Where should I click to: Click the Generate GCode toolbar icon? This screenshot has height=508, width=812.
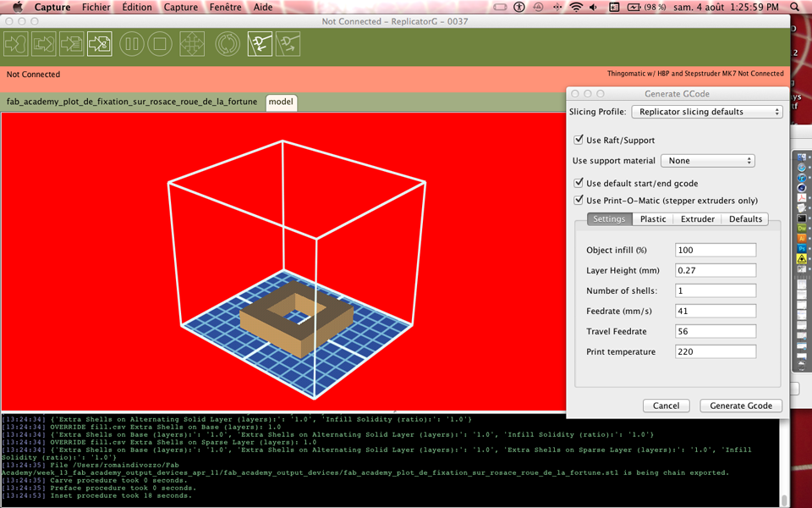[100, 44]
